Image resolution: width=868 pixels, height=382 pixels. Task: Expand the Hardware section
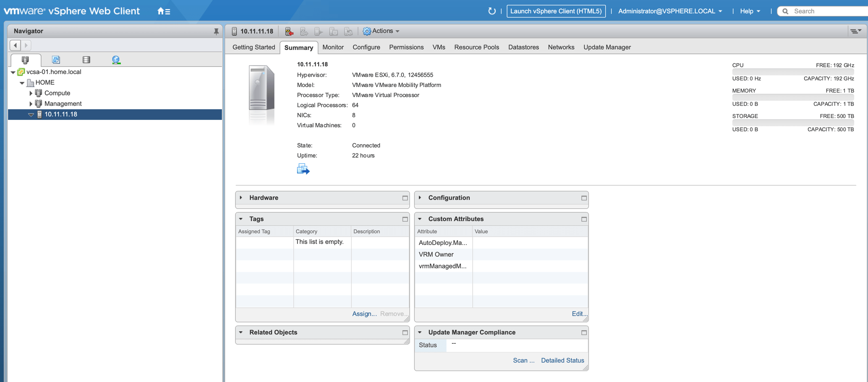point(241,198)
